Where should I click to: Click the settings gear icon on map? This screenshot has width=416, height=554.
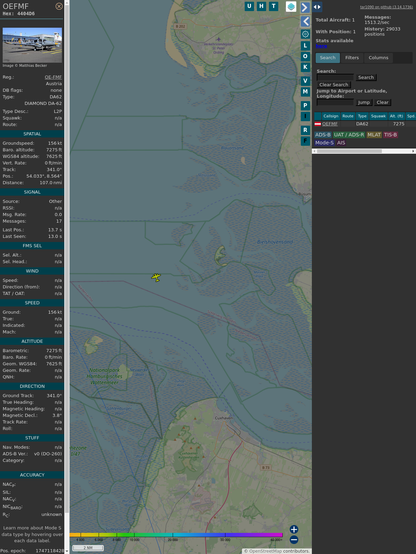(x=305, y=34)
